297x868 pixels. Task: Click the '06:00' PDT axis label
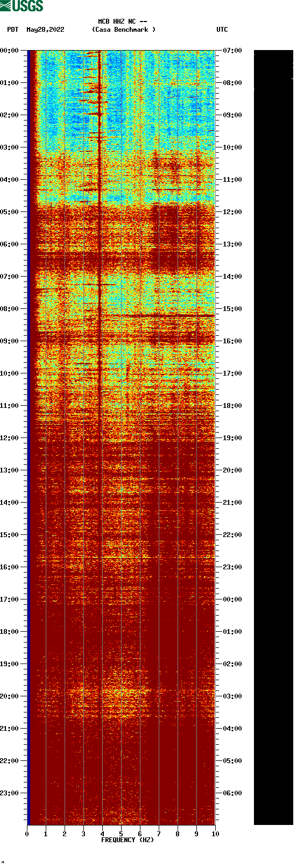pos(10,244)
